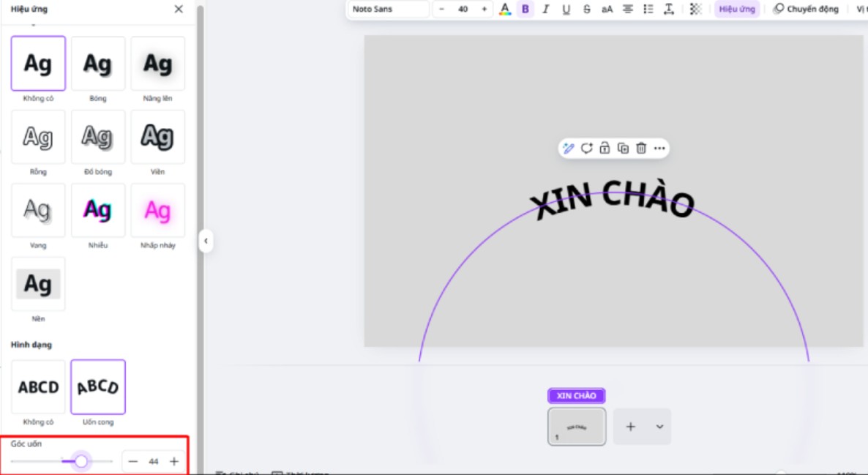Apply underline to the text

[566, 10]
